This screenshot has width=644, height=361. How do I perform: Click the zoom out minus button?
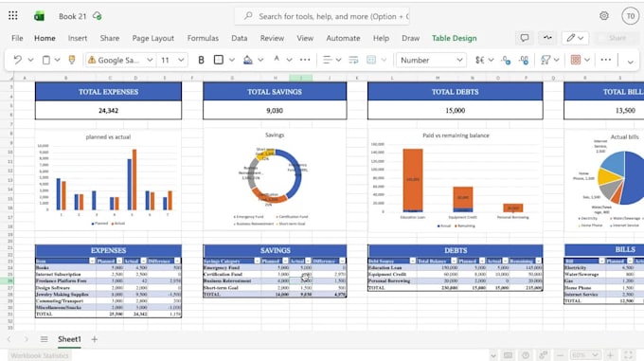(560, 354)
